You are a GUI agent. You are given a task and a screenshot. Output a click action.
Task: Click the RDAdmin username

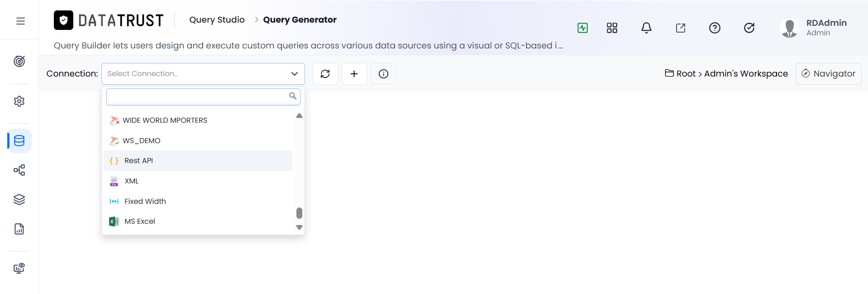[826, 23]
